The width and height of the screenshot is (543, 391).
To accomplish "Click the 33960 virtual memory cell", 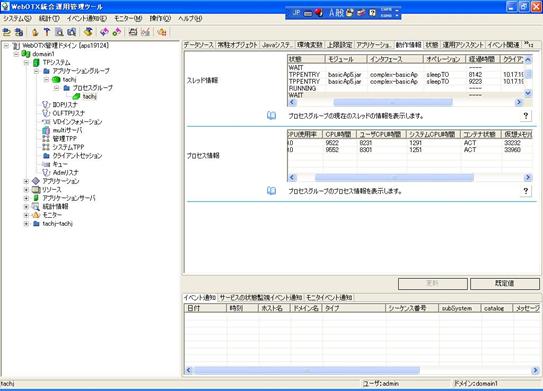I will tap(513, 150).
